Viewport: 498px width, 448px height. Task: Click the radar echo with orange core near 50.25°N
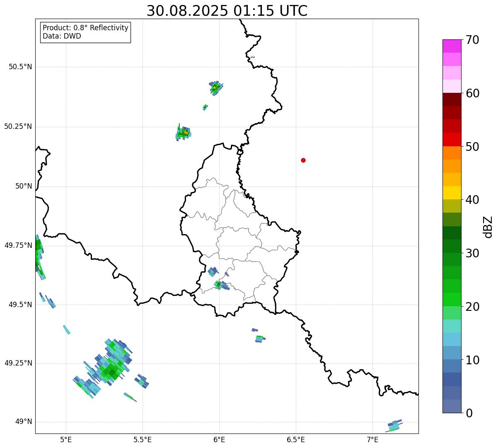click(x=183, y=133)
